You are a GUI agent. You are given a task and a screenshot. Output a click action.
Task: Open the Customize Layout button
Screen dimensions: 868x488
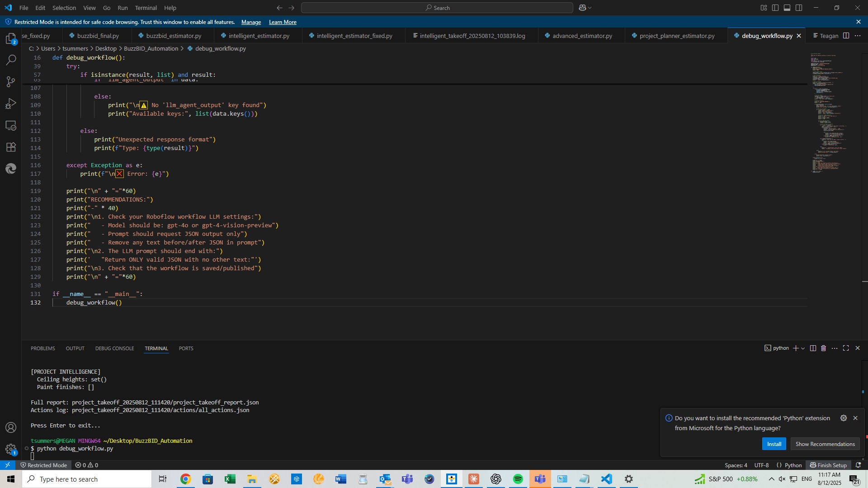pyautogui.click(x=764, y=8)
